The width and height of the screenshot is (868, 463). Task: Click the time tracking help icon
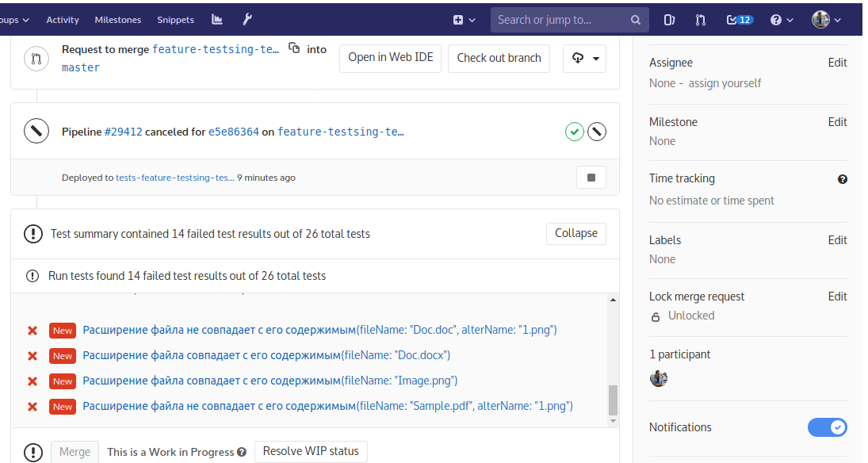coord(842,179)
